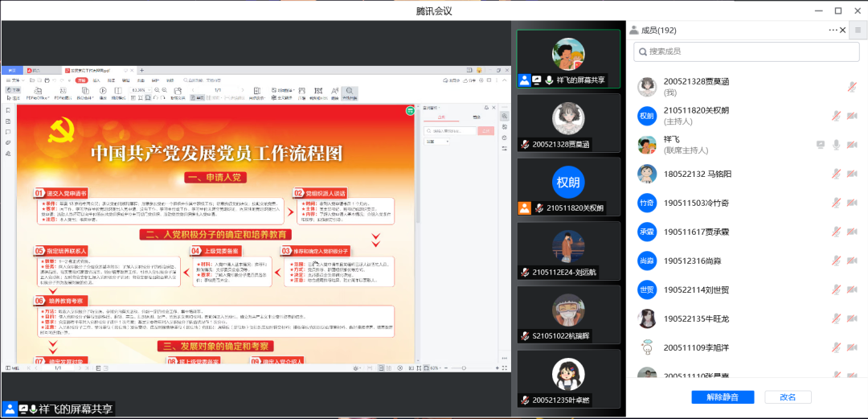Click muted microphone for 200511109李旭洋
Image resolution: width=868 pixels, height=419 pixels.
(x=837, y=347)
